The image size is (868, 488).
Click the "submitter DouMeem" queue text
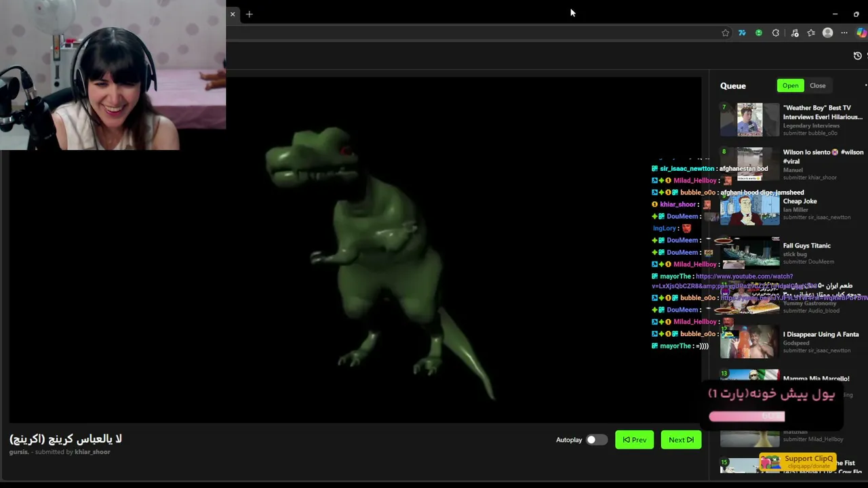pyautogui.click(x=808, y=262)
